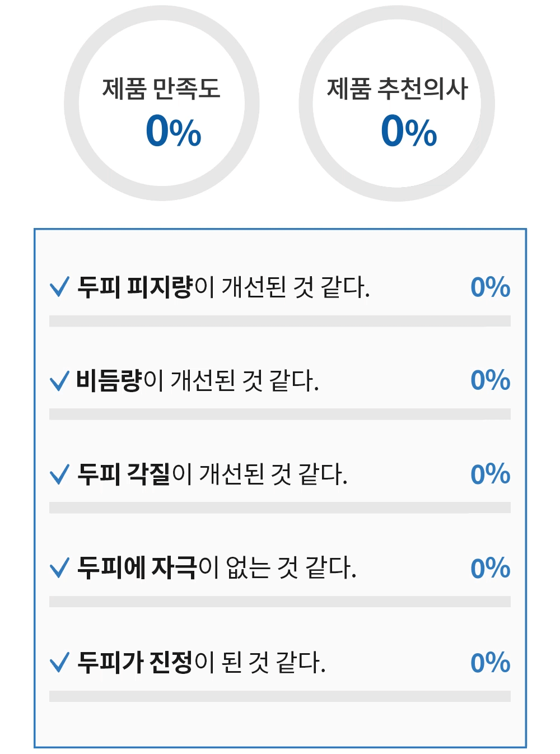This screenshot has width=560, height=754.
Task: Click the progress bar under 두피 각질 statement
Action: 280,508
